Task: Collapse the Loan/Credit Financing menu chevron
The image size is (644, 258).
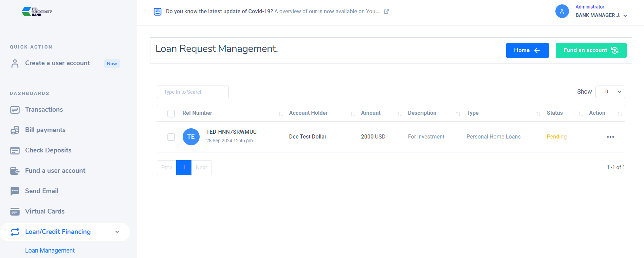Action: 117,232
